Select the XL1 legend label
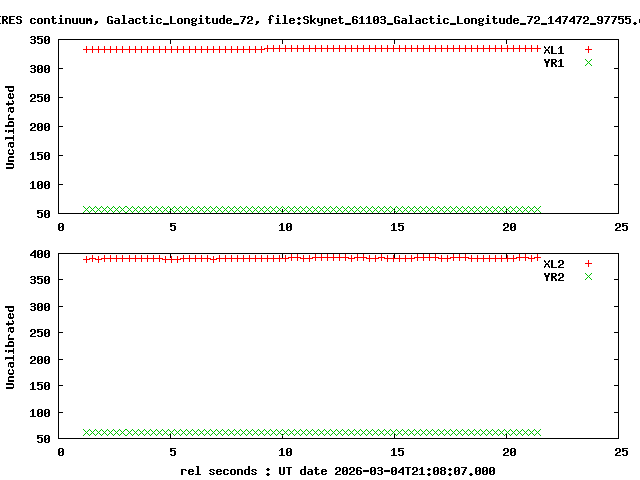The height and width of the screenshot is (480, 640). click(554, 49)
